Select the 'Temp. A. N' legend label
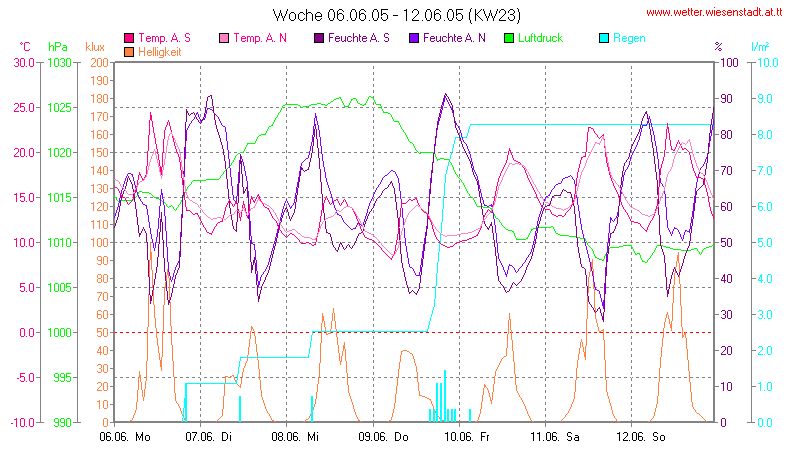Viewport: 790px width, 460px height. pyautogui.click(x=260, y=38)
